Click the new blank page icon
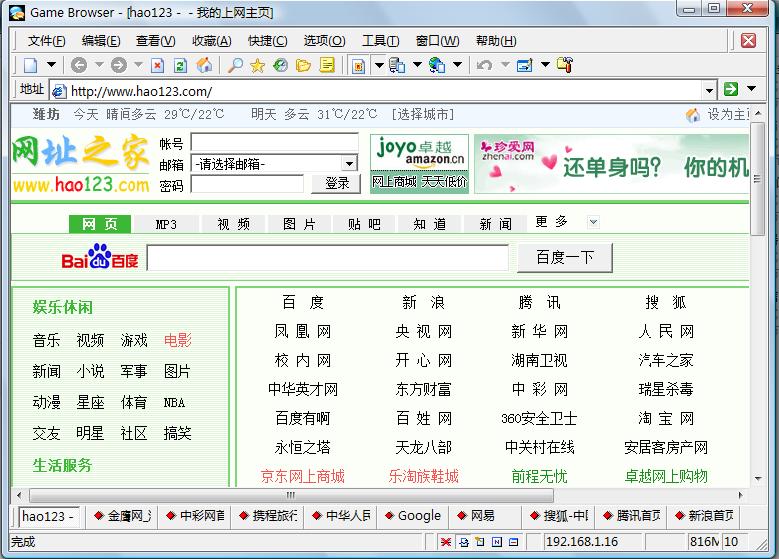 pyautogui.click(x=31, y=65)
